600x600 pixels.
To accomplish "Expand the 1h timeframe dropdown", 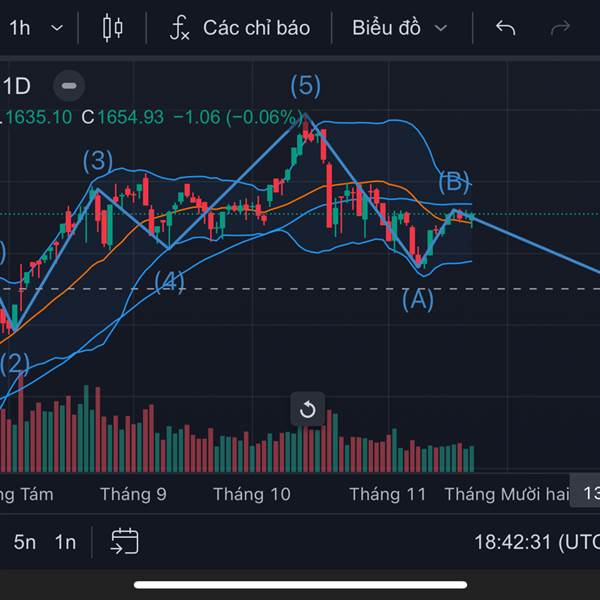I will tap(37, 28).
